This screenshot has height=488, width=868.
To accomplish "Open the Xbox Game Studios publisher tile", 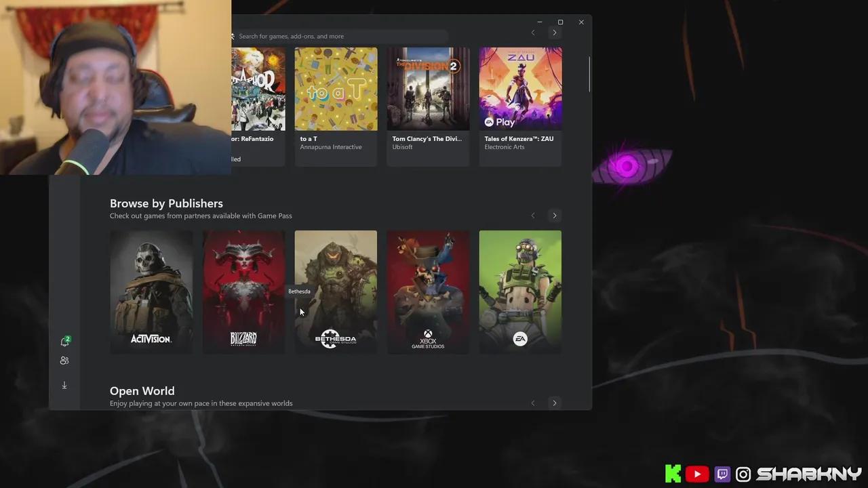I will coord(428,291).
